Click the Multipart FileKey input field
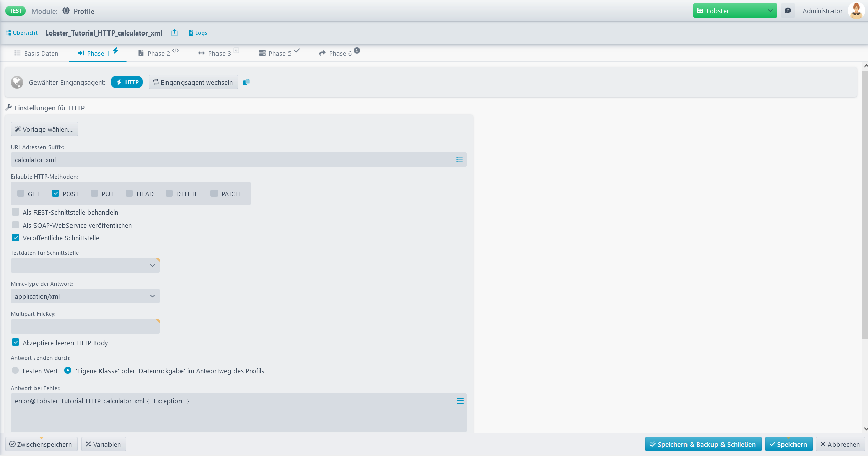This screenshot has height=456, width=868. click(x=85, y=327)
